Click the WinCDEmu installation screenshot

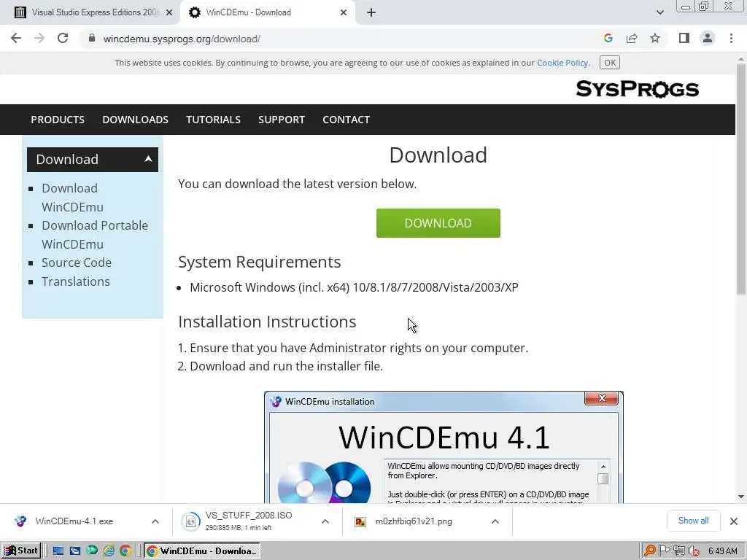pyautogui.click(x=444, y=447)
